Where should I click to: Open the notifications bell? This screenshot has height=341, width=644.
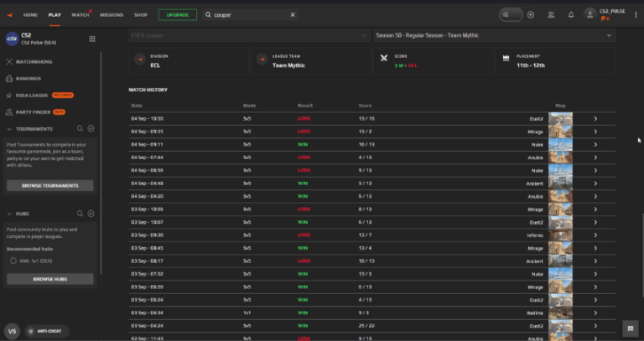coord(571,15)
